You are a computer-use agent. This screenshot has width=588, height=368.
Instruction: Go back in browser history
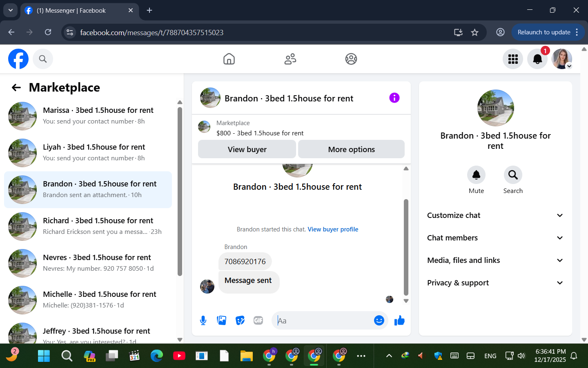(x=11, y=32)
